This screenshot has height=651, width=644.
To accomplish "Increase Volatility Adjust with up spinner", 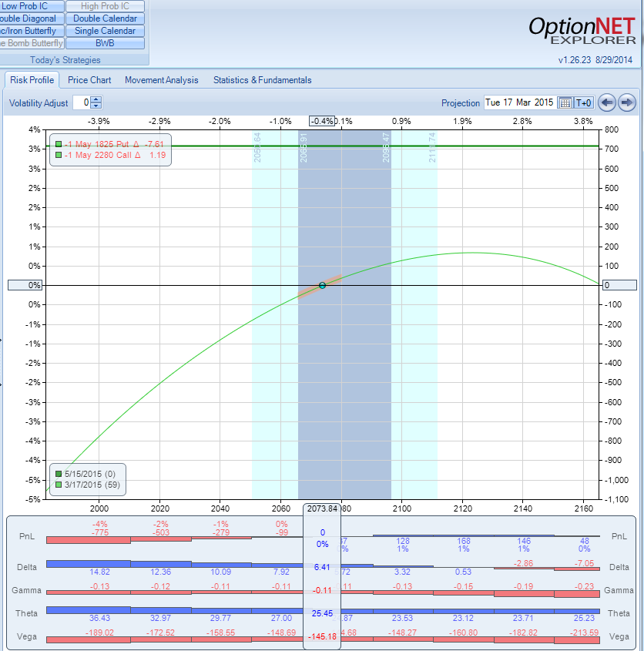I will 96,99.
